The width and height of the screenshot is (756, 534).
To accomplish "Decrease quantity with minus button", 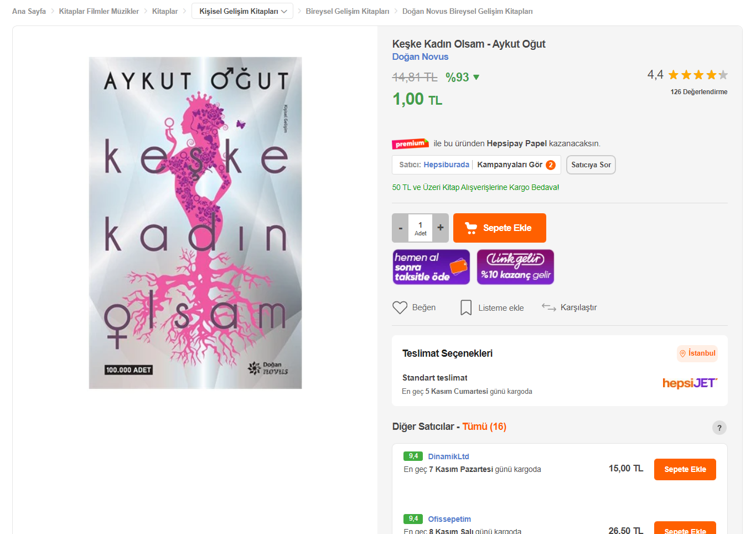I will click(401, 228).
